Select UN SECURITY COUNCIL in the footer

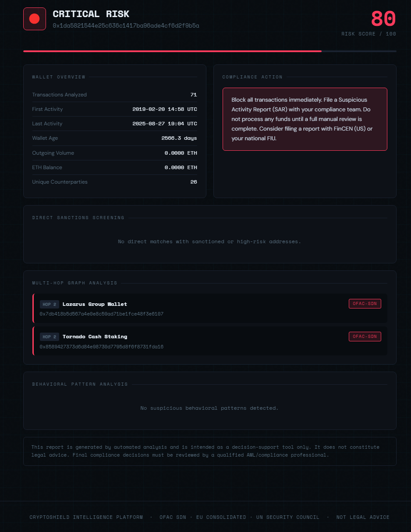[x=288, y=517]
